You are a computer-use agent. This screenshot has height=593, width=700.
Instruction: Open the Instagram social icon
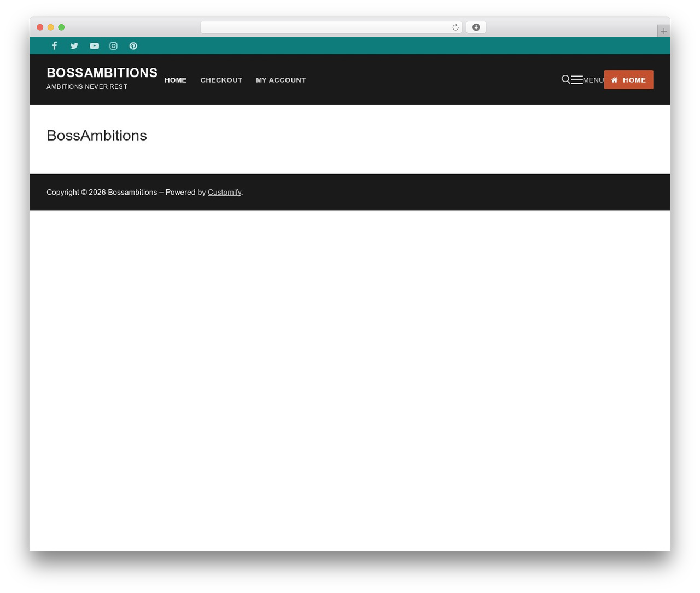coord(114,46)
